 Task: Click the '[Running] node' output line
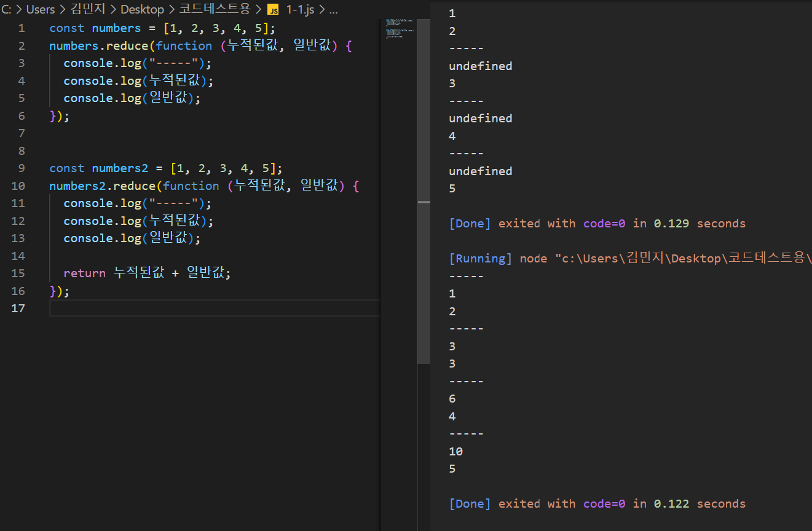pyautogui.click(x=630, y=259)
